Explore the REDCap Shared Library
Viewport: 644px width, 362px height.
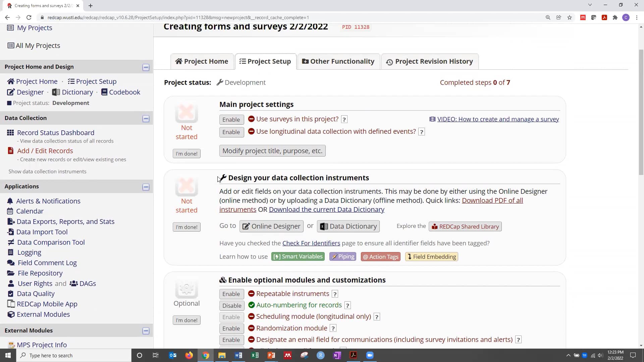[465, 226]
